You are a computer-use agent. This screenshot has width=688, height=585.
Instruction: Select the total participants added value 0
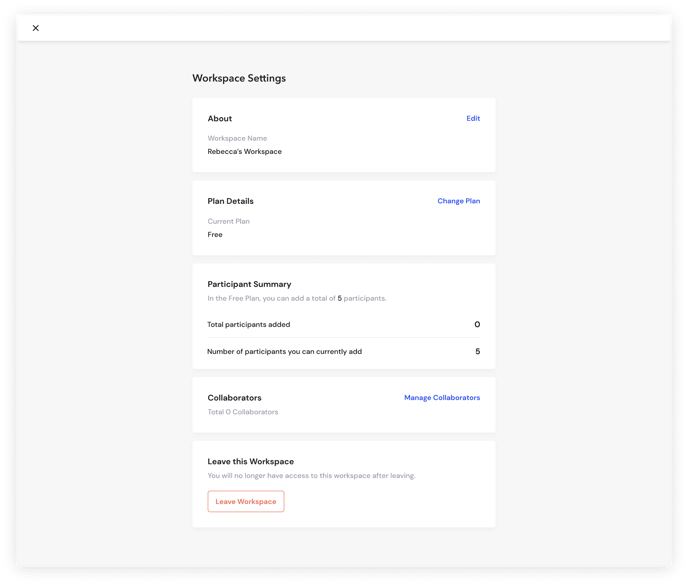pos(477,324)
